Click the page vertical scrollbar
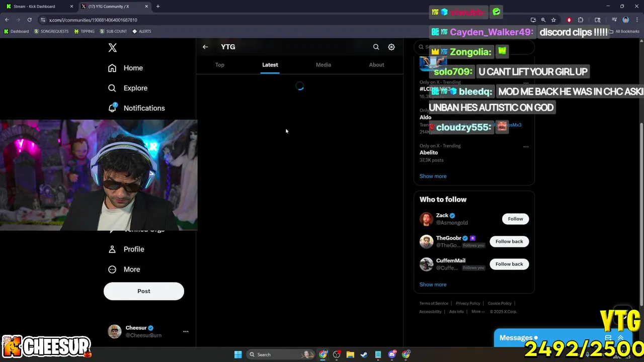This screenshot has height=362, width=644. pyautogui.click(x=641, y=214)
